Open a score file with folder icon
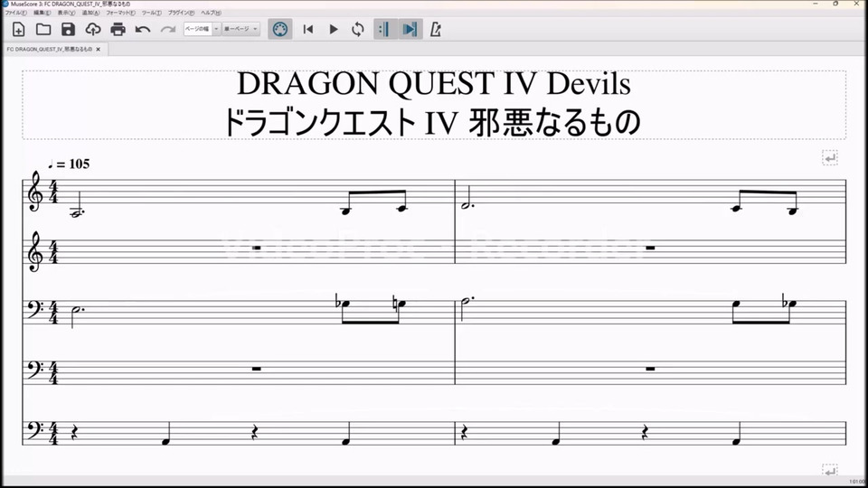The width and height of the screenshot is (868, 488). [43, 29]
